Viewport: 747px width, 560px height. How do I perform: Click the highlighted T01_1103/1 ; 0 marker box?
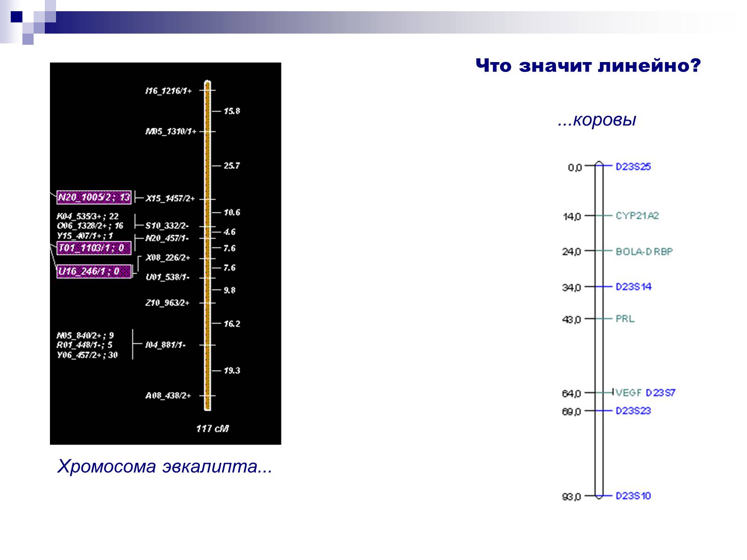[x=93, y=248]
